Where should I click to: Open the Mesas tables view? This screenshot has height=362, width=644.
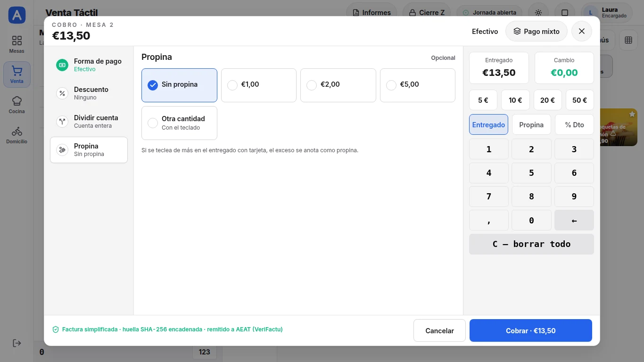pos(17,44)
